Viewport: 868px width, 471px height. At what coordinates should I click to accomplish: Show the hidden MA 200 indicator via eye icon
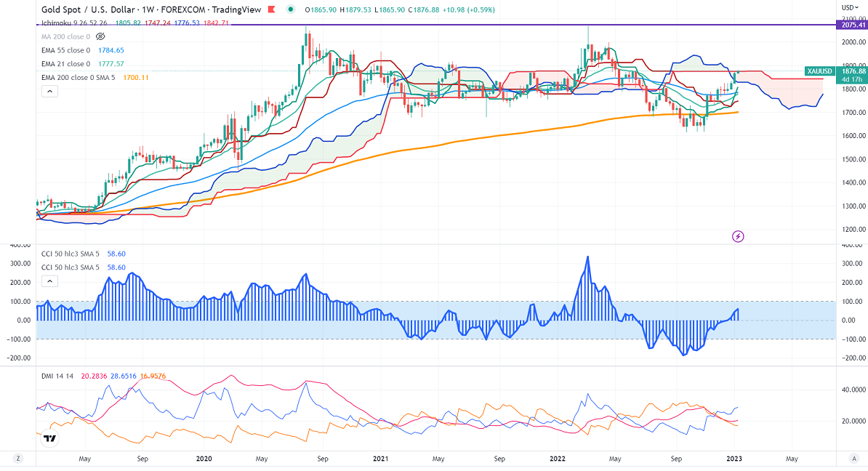tap(100, 36)
